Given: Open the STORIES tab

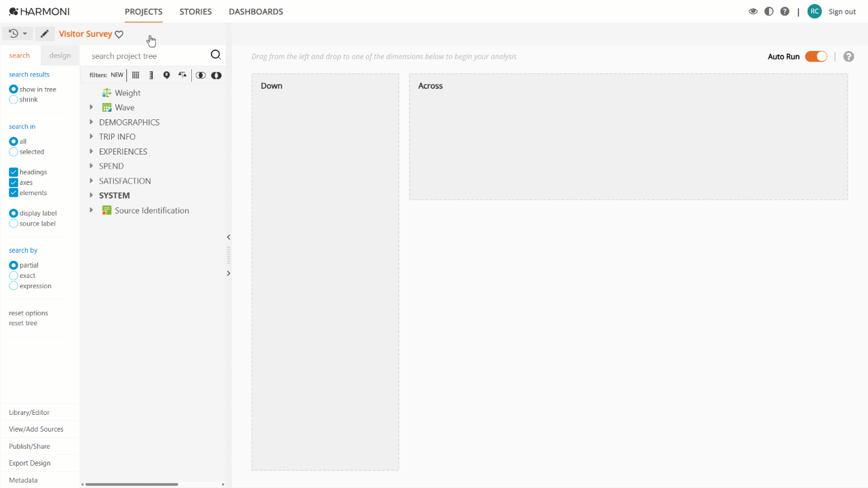Looking at the screenshot, I should [x=195, y=12].
